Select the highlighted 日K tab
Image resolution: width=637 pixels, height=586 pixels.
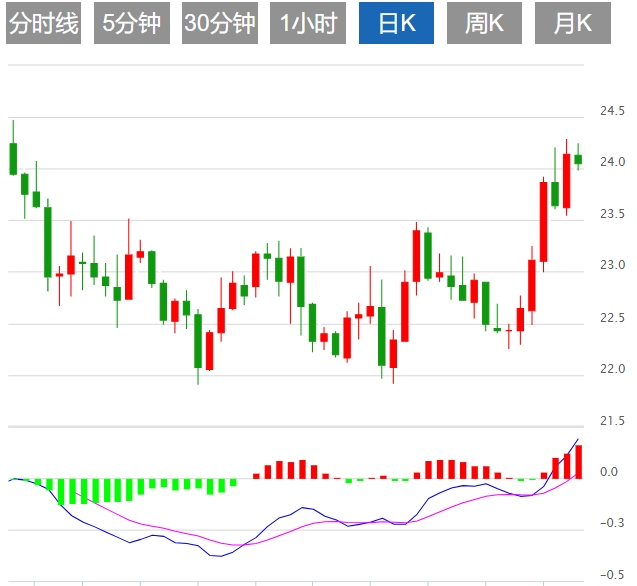pos(395,24)
